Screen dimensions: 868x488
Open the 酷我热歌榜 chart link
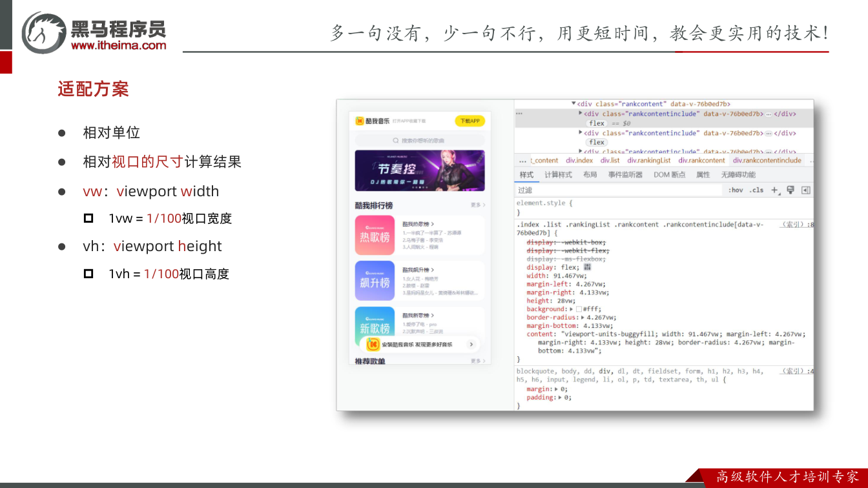coord(418,224)
